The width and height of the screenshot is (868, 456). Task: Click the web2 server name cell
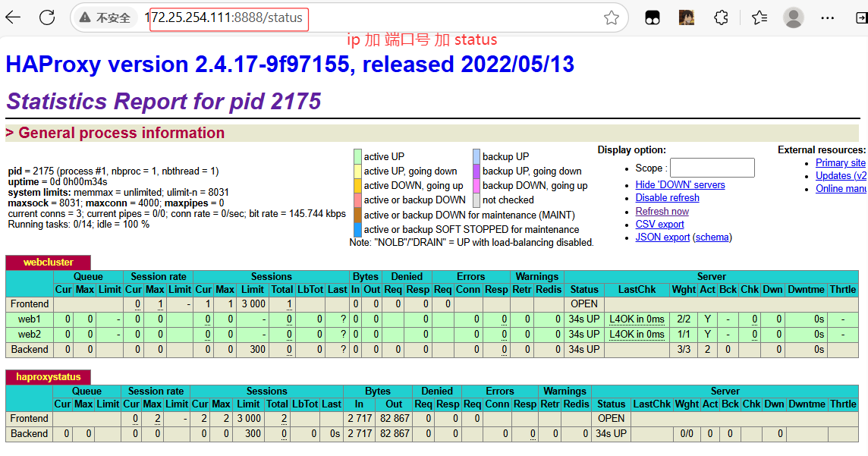tap(30, 335)
